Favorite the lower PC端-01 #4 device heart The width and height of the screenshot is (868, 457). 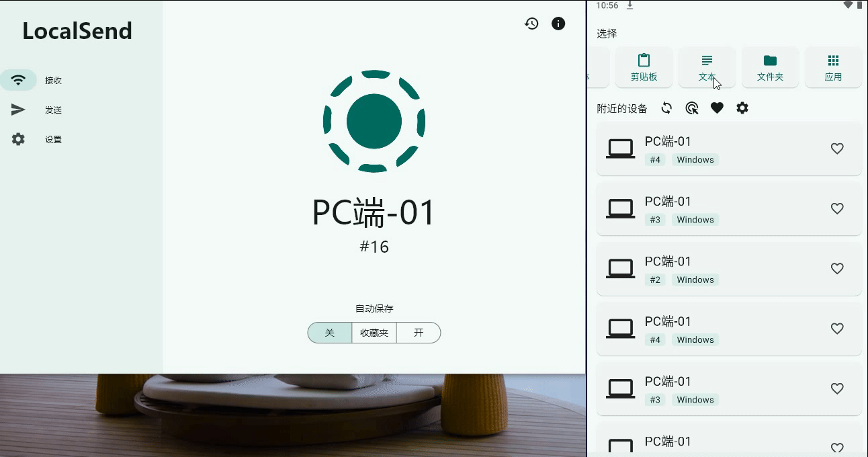[x=837, y=329]
